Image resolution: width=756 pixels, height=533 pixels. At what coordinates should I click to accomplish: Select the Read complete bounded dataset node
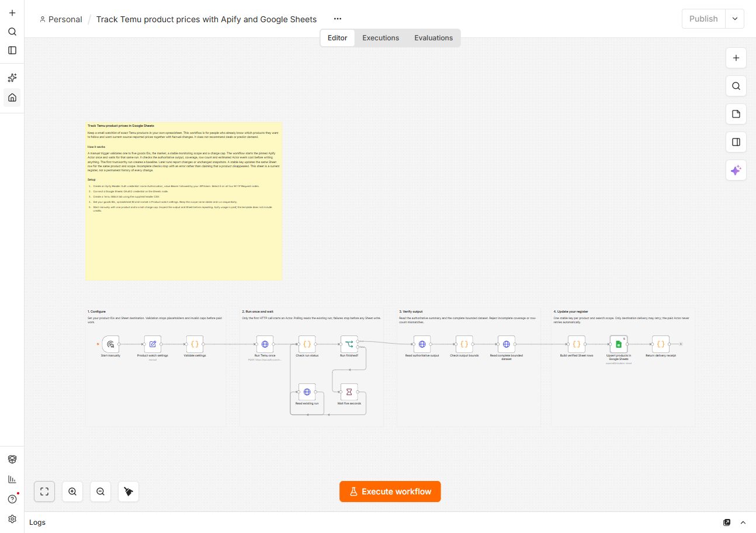point(506,344)
